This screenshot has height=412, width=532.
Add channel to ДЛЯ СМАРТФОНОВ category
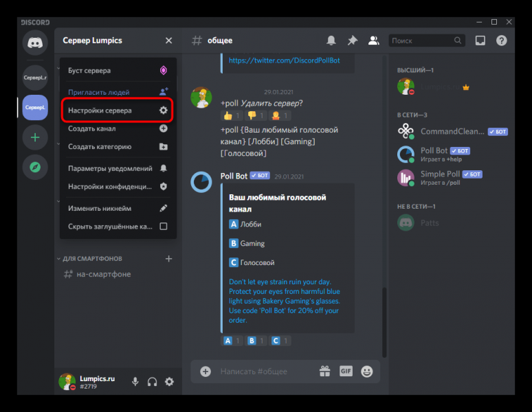pos(168,259)
